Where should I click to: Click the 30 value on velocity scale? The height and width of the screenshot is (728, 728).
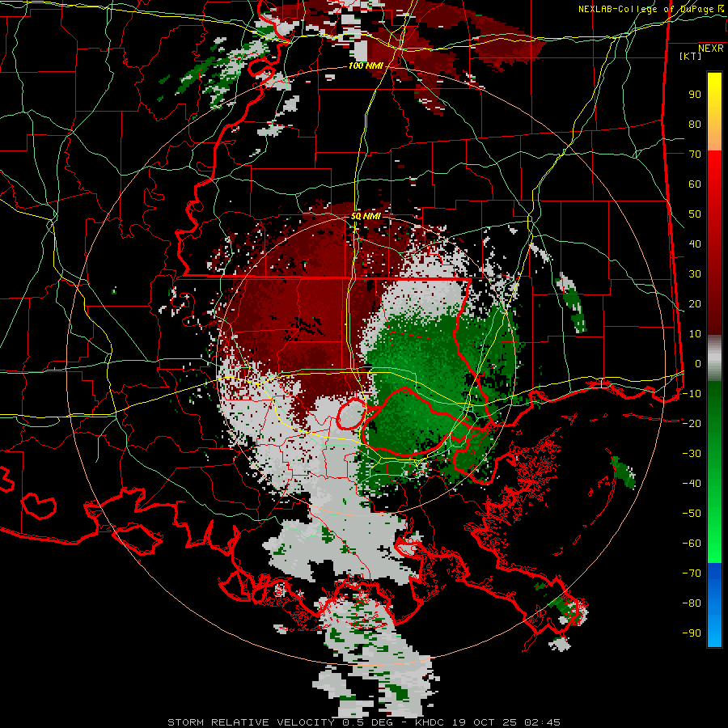[x=695, y=274]
